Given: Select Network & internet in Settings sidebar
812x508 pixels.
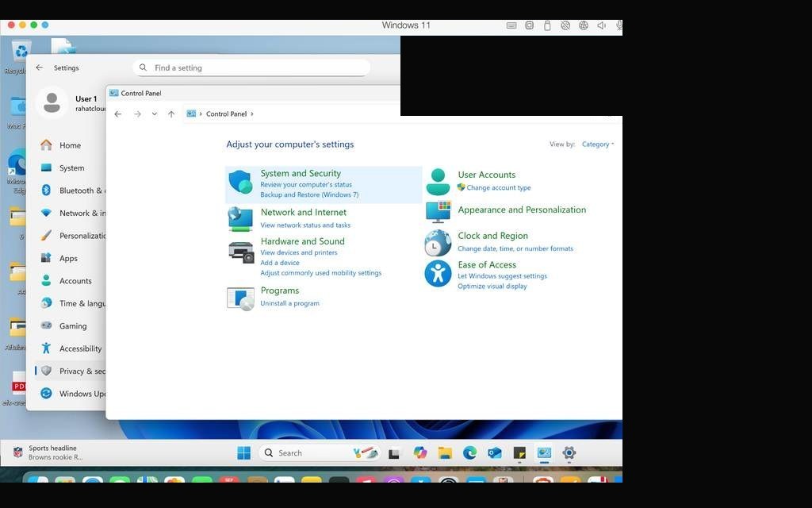Looking at the screenshot, I should pyautogui.click(x=70, y=213).
